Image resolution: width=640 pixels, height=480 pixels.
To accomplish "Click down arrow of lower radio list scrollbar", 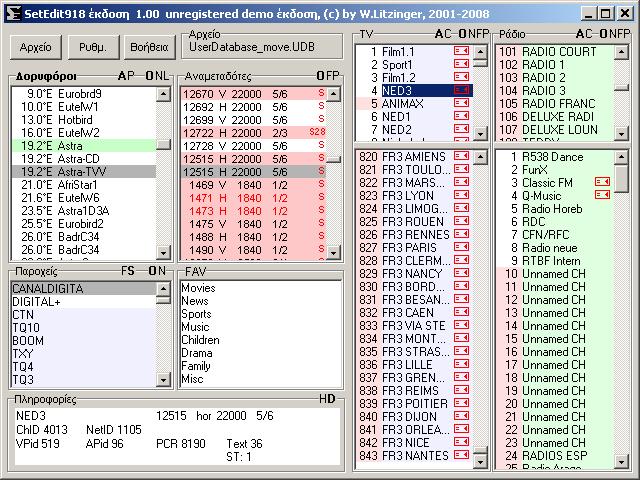I will pos(621,462).
